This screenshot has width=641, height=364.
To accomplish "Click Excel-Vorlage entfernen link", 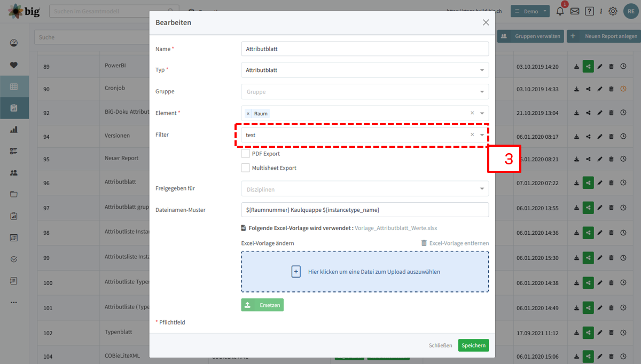I will [x=455, y=243].
